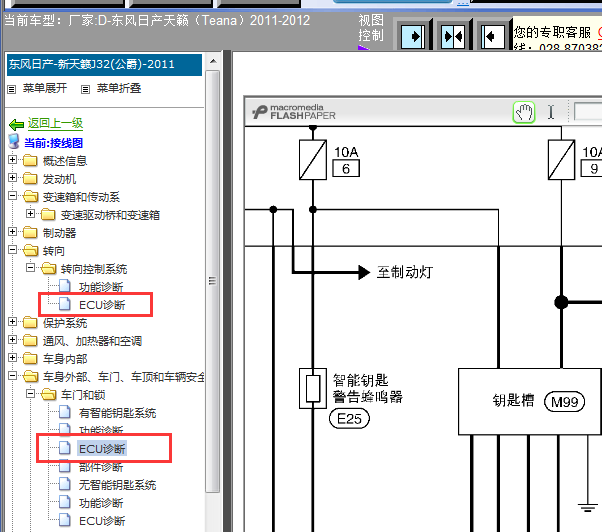Screen dimensions: 602x532
Task: Click the 保护系统 folder icon
Action: pos(30,322)
